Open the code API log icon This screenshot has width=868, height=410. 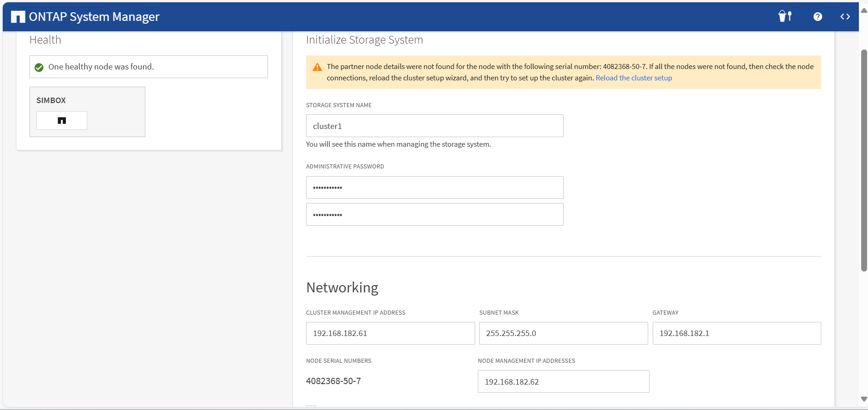coord(845,17)
